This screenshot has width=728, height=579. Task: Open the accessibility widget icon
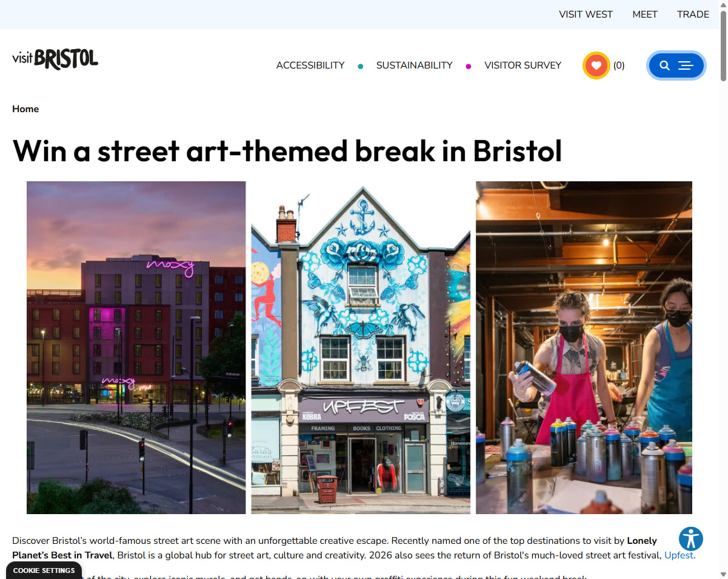click(691, 538)
